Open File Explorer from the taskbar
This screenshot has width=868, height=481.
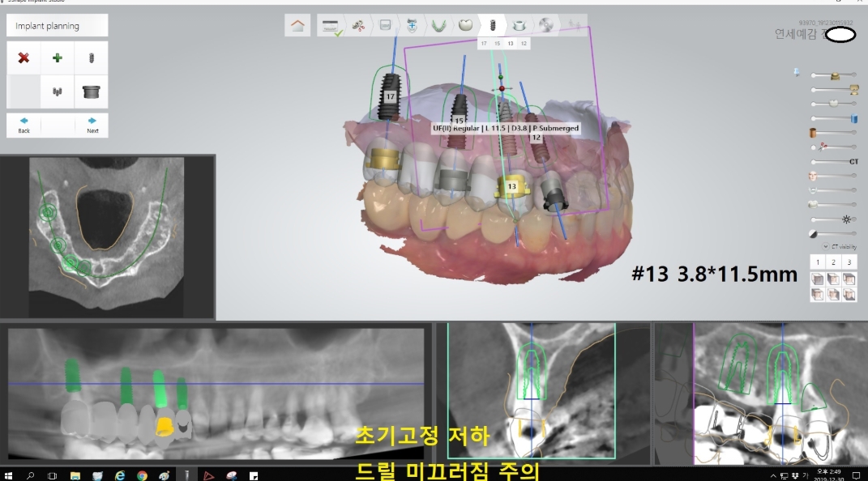(x=75, y=475)
